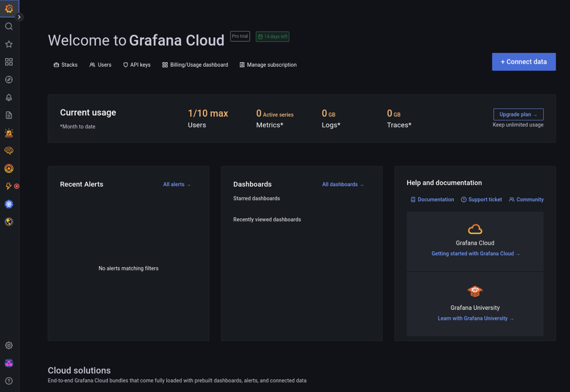The height and width of the screenshot is (392, 570).
Task: Open the globe Synthetic Monitoring icon
Action: (9, 222)
